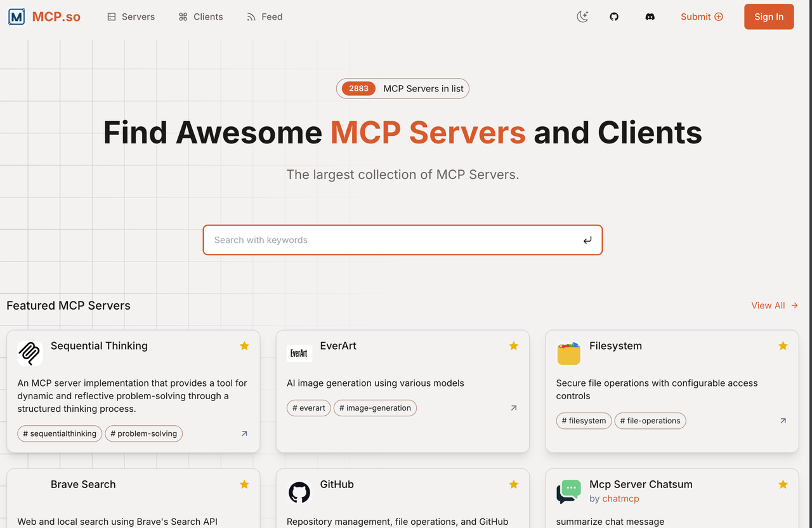Open the Filesystem card title
The width and height of the screenshot is (812, 528).
coord(615,346)
